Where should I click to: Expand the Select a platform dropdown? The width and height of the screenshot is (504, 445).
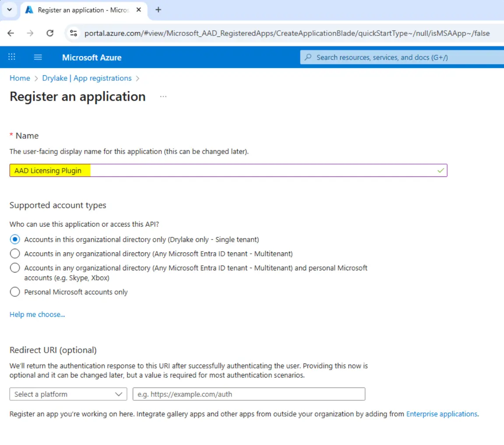(x=68, y=394)
